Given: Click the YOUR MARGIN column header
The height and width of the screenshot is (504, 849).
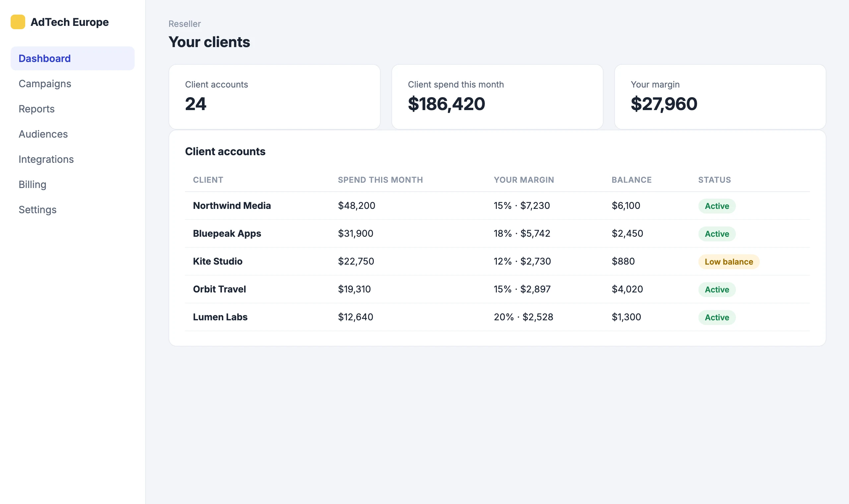Looking at the screenshot, I should pyautogui.click(x=524, y=180).
